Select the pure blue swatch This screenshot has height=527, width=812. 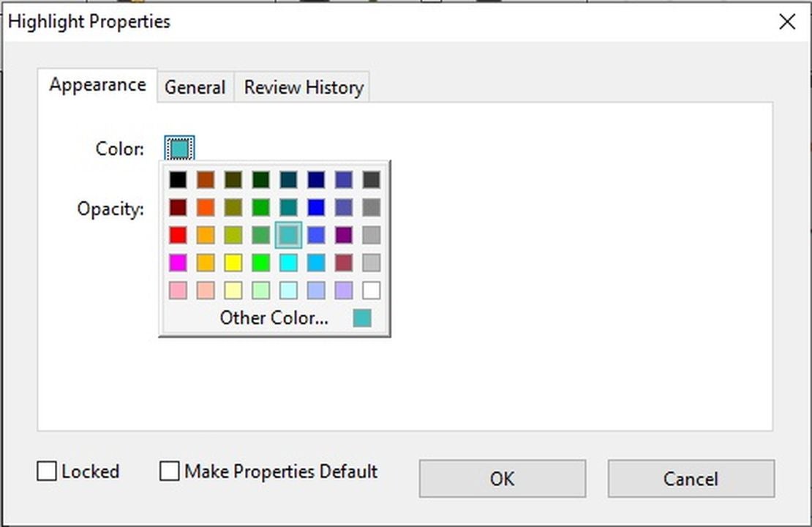[x=316, y=207]
